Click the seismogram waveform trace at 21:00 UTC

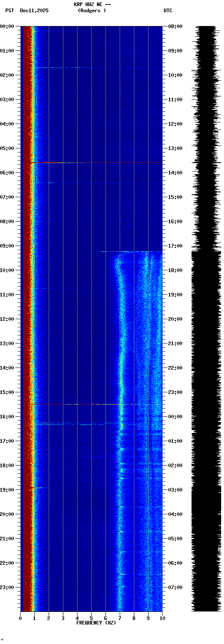coord(206,344)
